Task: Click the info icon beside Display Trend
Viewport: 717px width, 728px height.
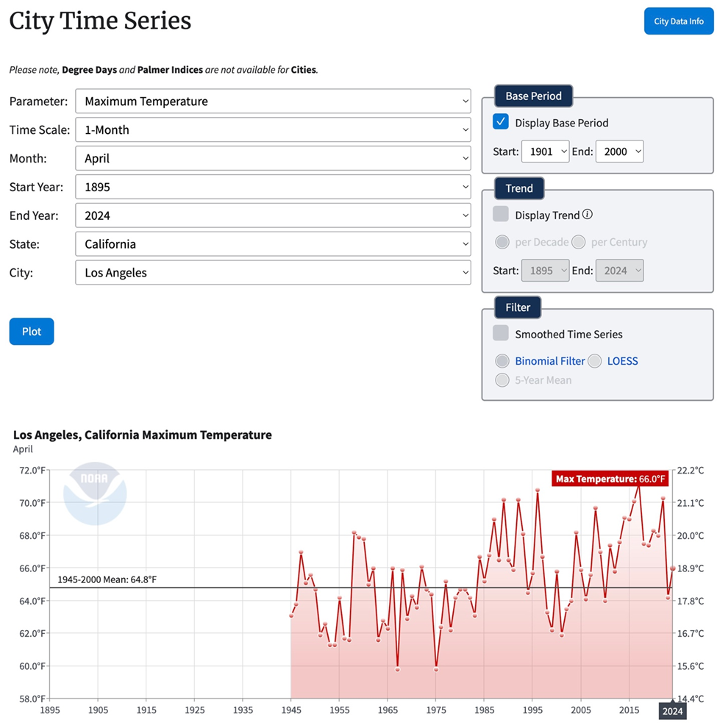Action: (x=588, y=215)
